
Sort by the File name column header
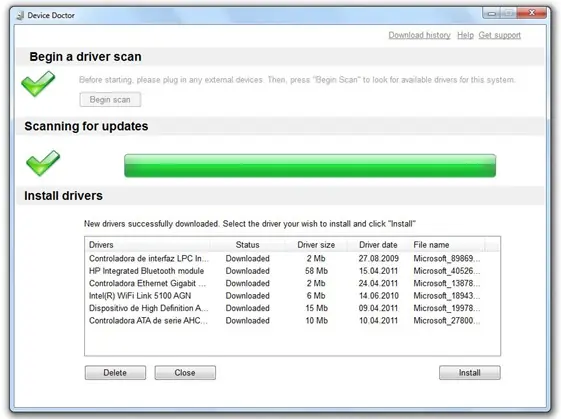(x=447, y=245)
